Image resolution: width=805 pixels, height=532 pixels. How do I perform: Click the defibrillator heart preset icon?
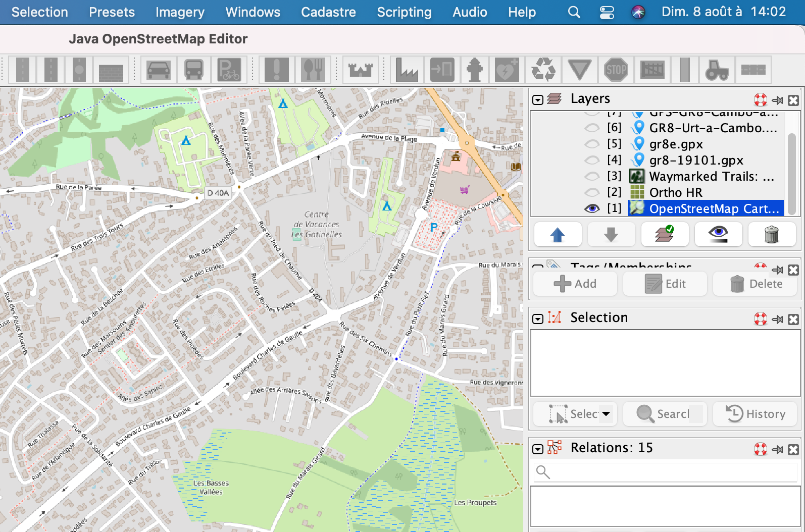508,70
